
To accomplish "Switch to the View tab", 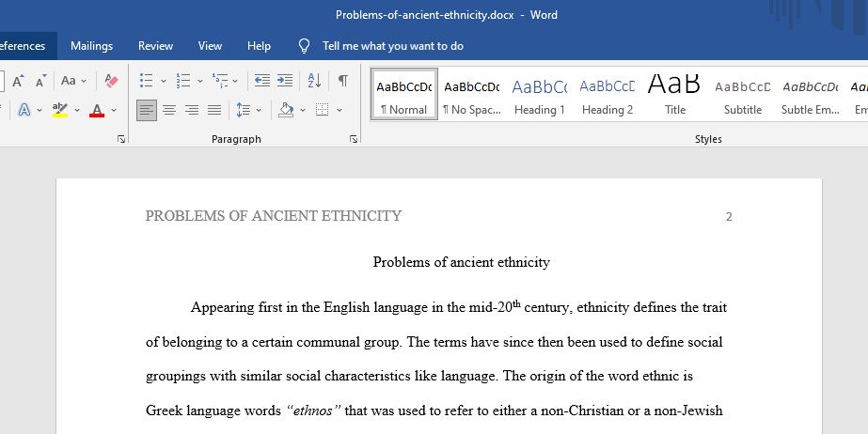I will point(210,46).
